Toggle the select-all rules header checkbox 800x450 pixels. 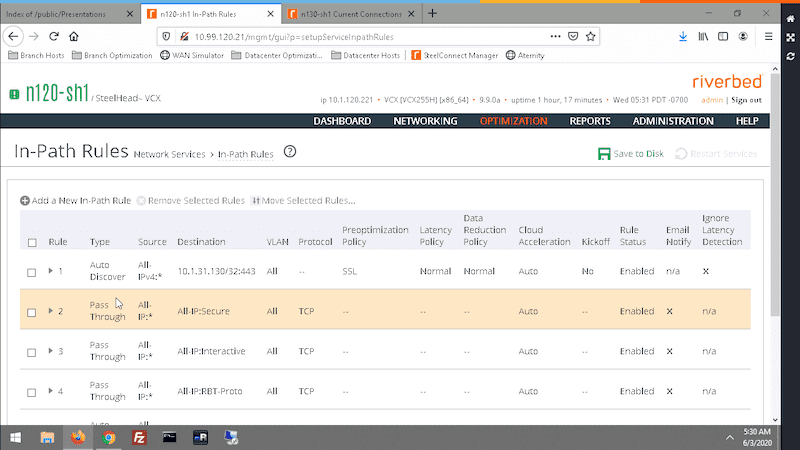32,242
